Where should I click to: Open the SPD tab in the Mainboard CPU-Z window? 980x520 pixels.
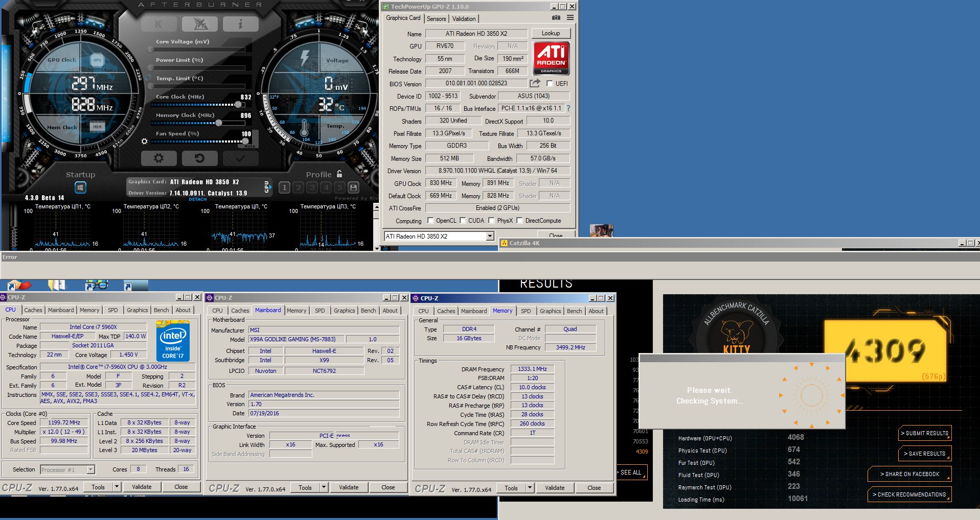pyautogui.click(x=320, y=311)
